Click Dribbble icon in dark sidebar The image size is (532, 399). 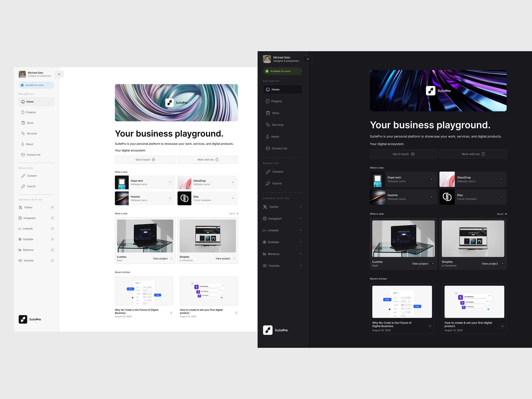264,242
